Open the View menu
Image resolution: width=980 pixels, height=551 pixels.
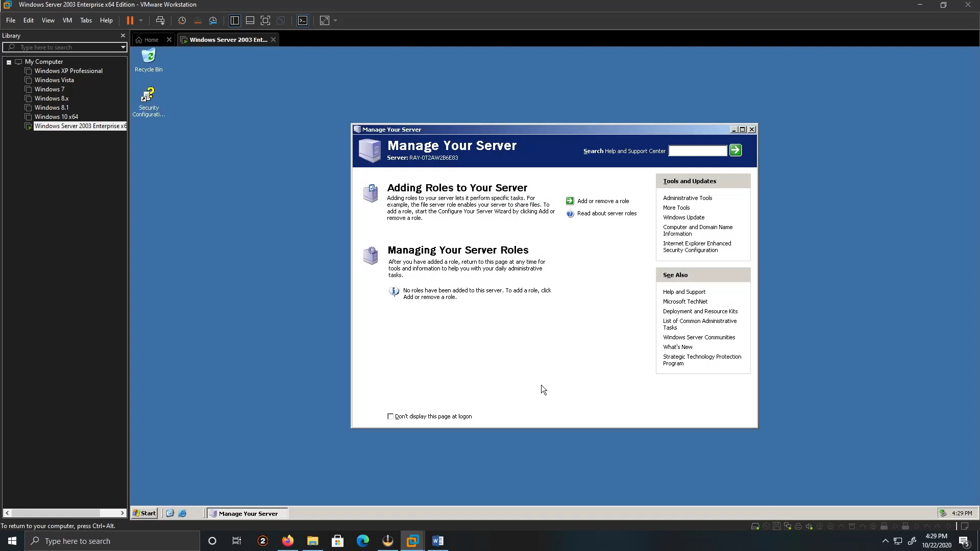[x=48, y=20]
